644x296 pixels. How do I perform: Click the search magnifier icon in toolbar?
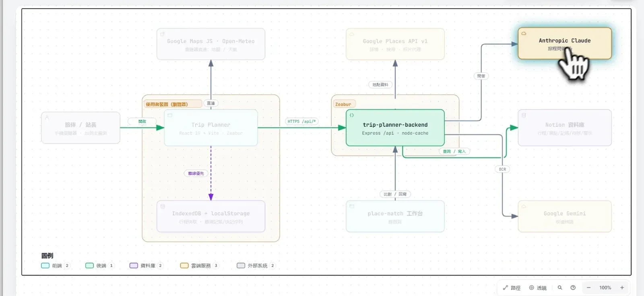point(559,288)
